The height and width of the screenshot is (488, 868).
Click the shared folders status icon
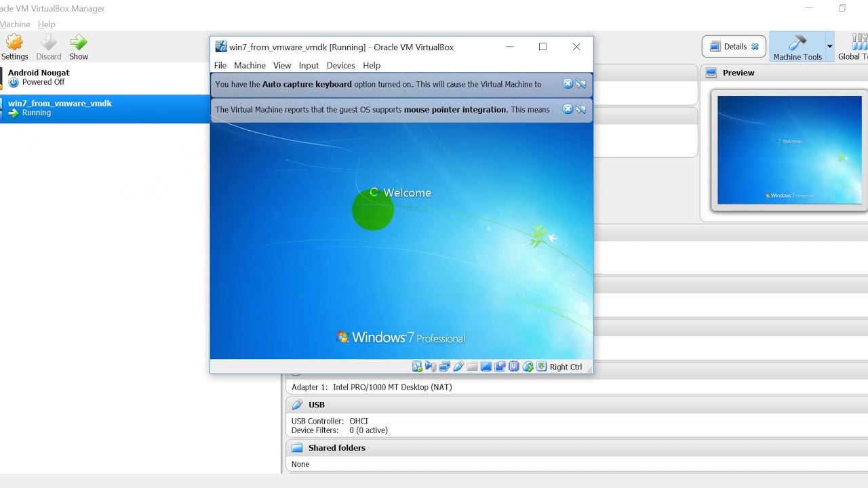click(472, 367)
